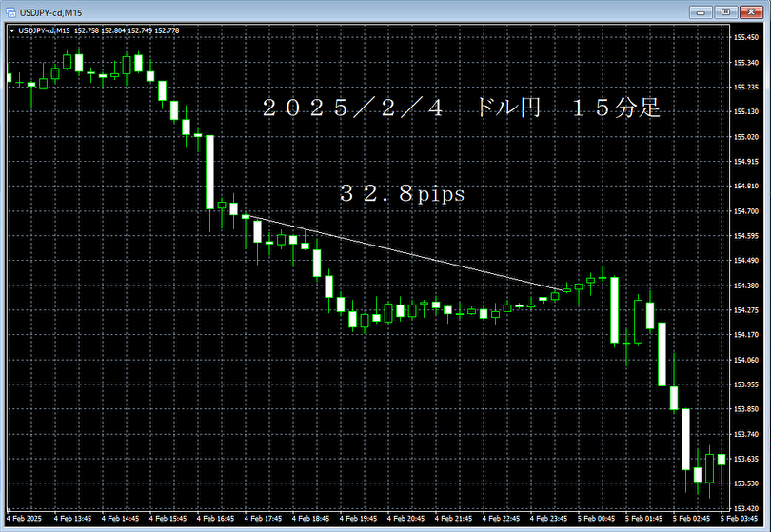
Task: Click price scale value 155.020
Action: (x=746, y=137)
